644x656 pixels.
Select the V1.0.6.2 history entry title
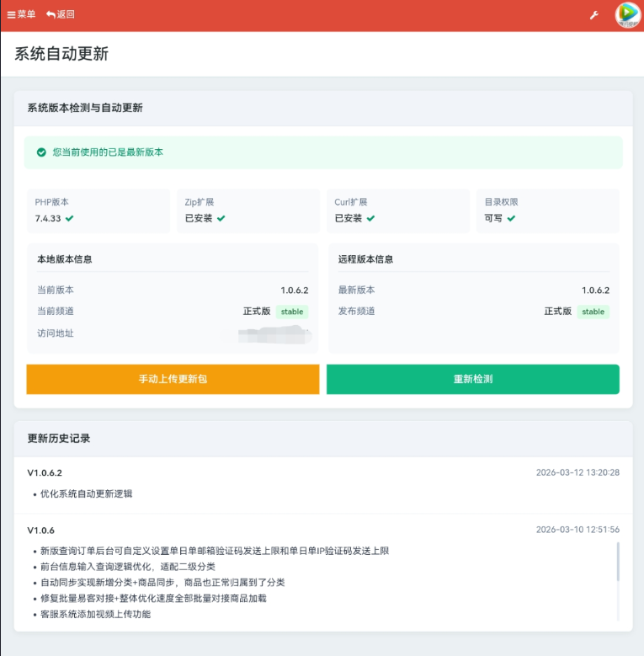coord(45,472)
